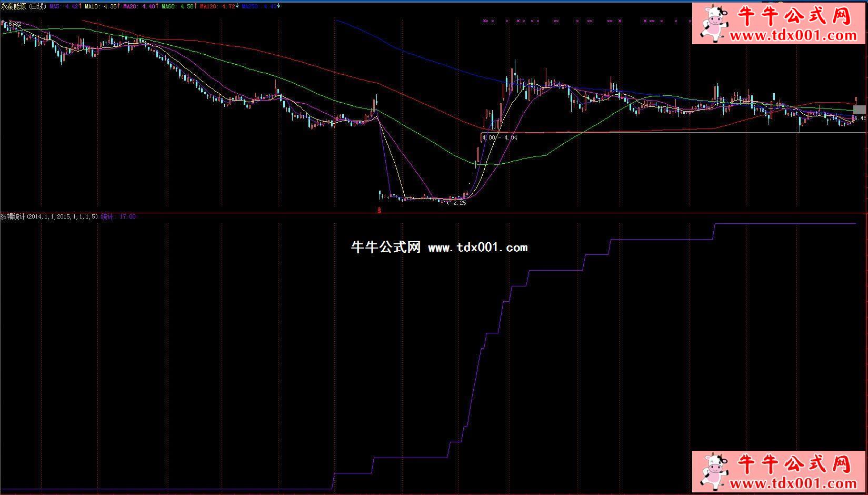Click the 牛牛公式网 title text in top banner

click(794, 17)
